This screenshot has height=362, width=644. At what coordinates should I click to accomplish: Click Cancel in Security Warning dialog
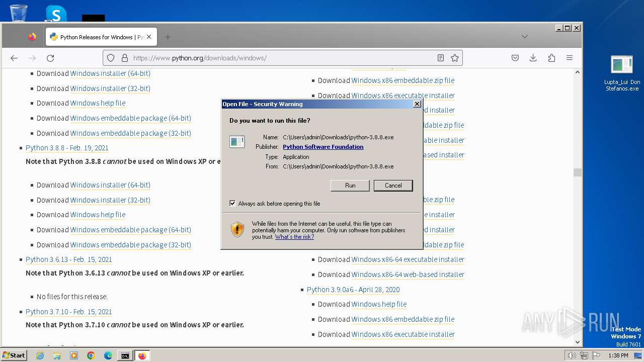click(393, 186)
